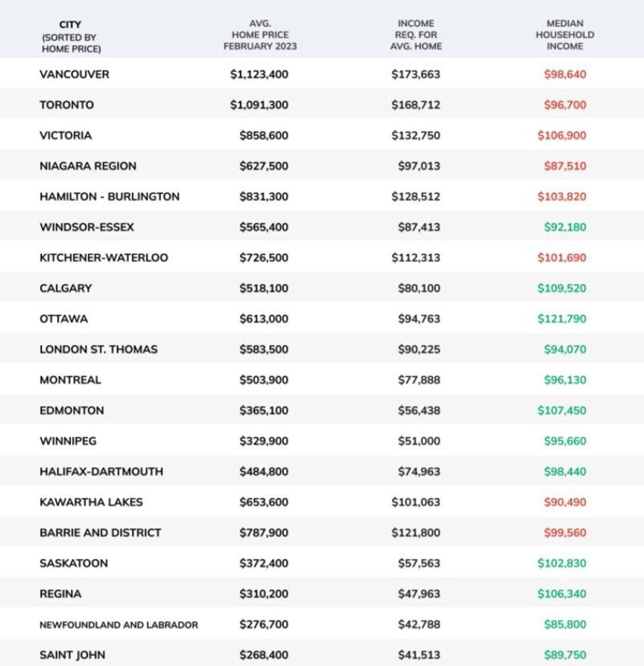The width and height of the screenshot is (644, 666).
Task: Click Victoria's $106,900 median income
Action: click(562, 135)
